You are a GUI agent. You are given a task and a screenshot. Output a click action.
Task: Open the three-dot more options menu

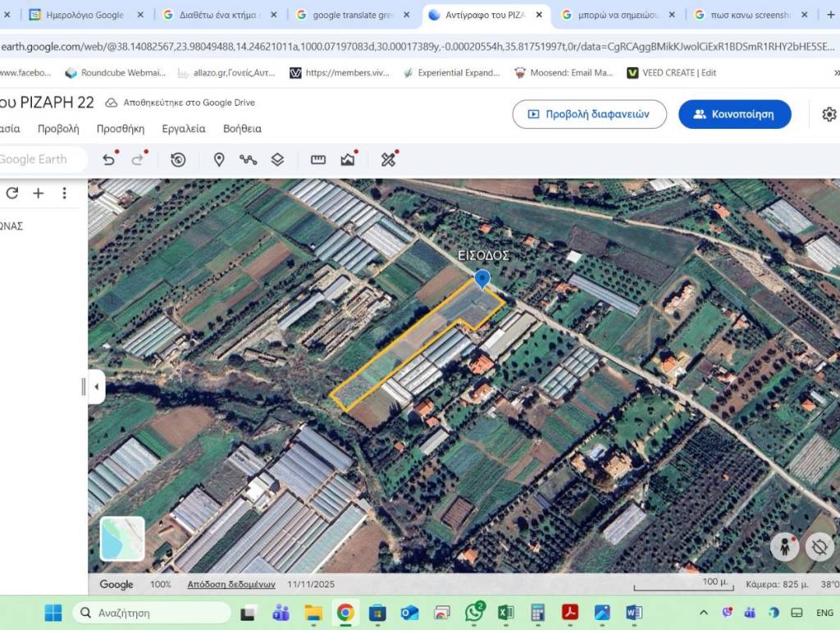coord(64,193)
